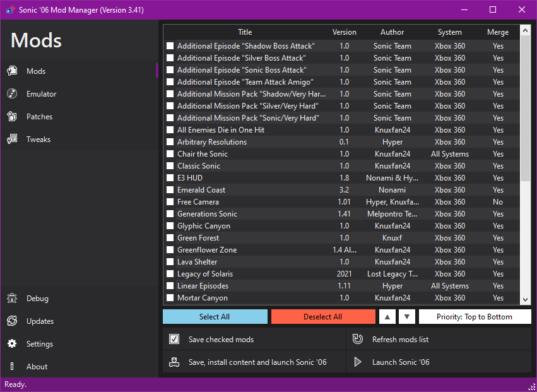Enable the Classic Sonic mod checkbox
Screen dimensions: 537x392
(x=170, y=166)
